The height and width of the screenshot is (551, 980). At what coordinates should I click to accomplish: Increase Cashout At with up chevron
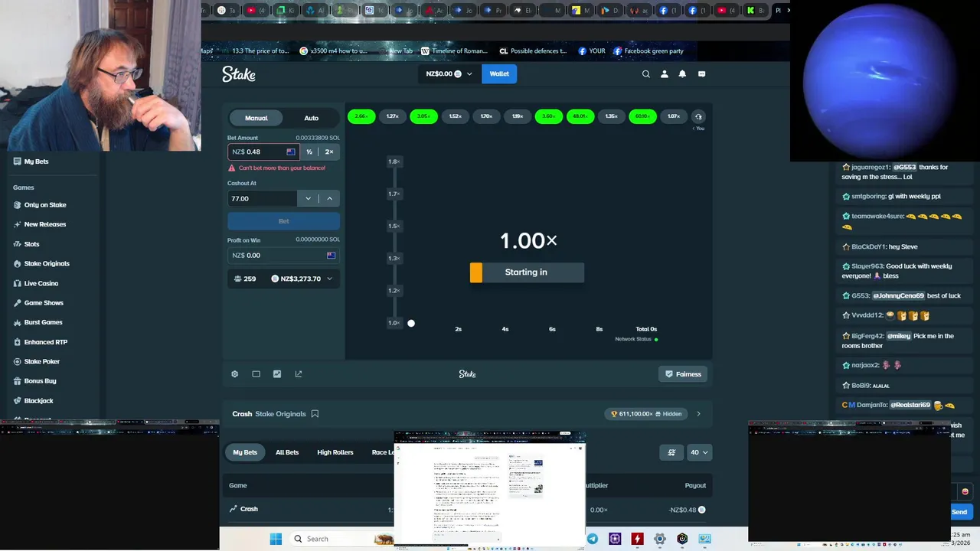click(x=330, y=198)
